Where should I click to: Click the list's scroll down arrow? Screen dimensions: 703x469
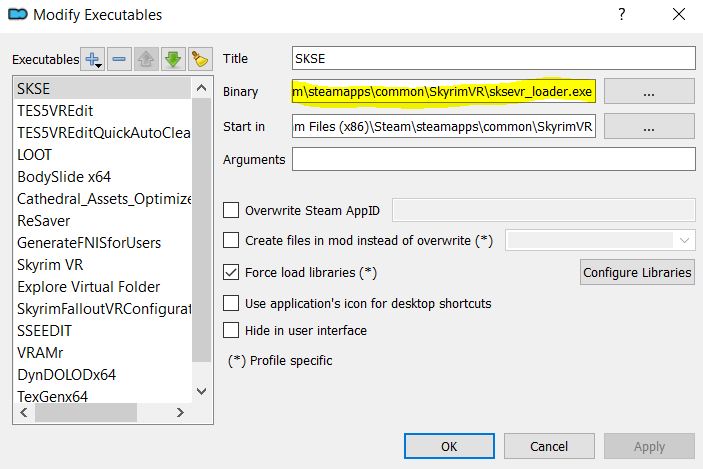(202, 391)
